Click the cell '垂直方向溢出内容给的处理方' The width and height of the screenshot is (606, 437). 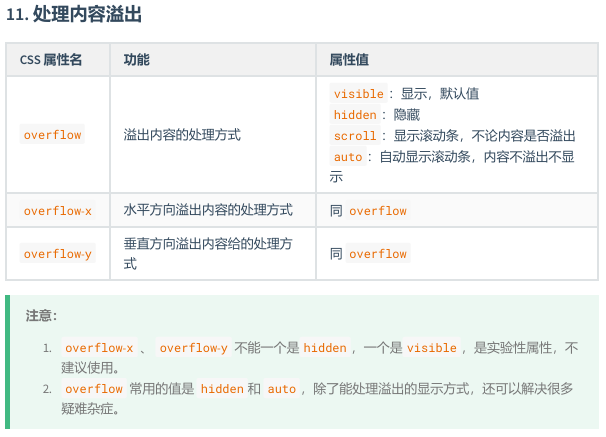pos(208,243)
